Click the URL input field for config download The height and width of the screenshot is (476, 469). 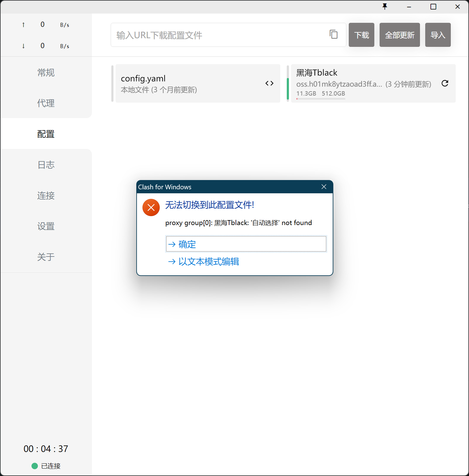(219, 35)
